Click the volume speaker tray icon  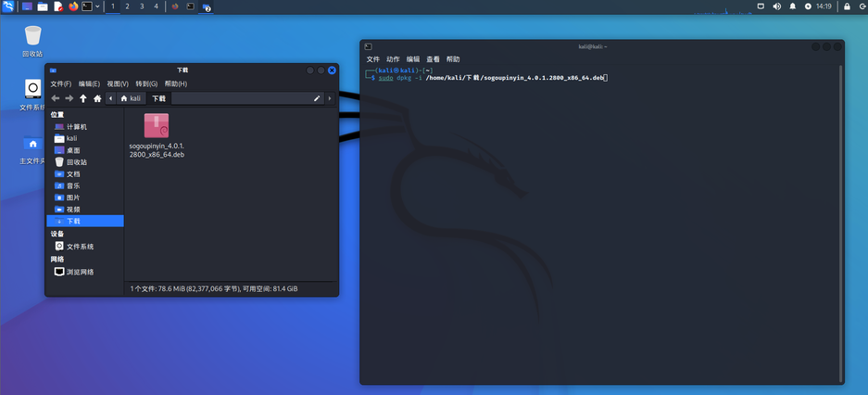[776, 6]
